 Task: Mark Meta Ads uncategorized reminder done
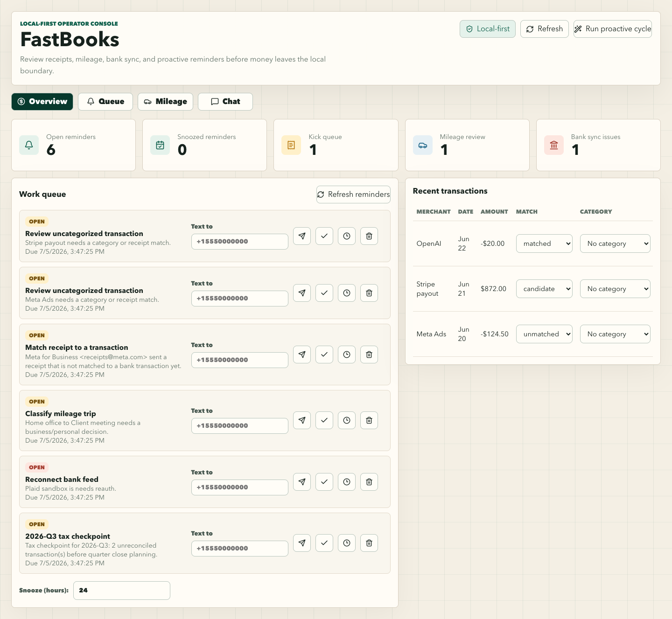click(324, 293)
